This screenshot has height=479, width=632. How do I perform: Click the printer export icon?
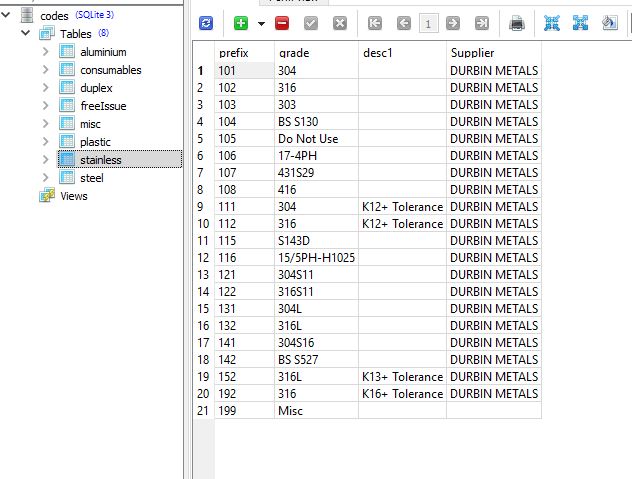coord(517,23)
